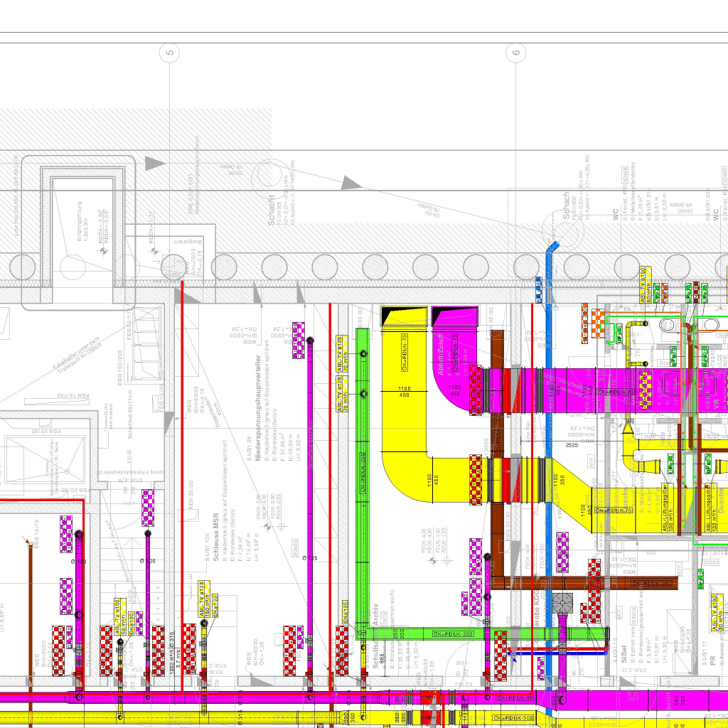This screenshot has height=728, width=728.
Task: Click the grid axis bubble numbered 5
Action: [x=169, y=52]
